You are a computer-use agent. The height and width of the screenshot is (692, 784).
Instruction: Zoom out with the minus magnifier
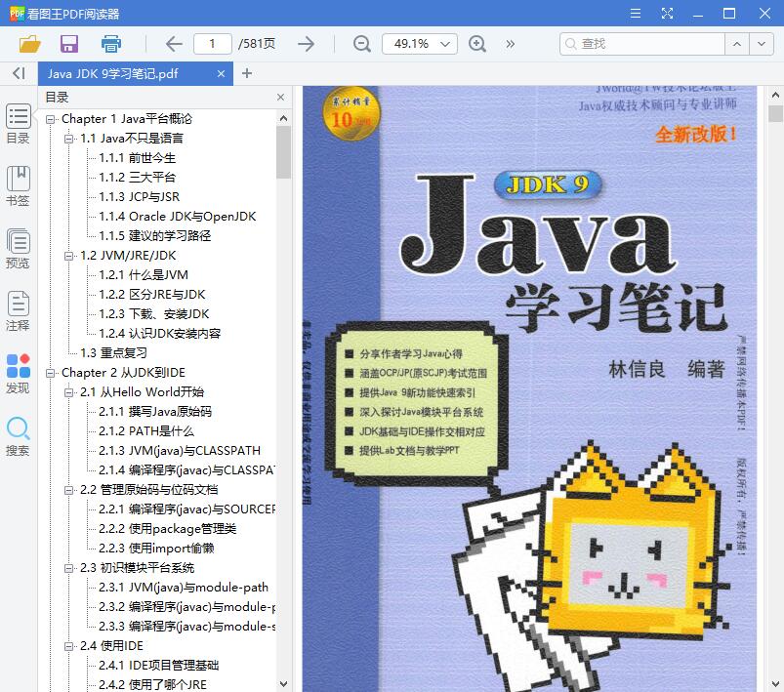(361, 44)
